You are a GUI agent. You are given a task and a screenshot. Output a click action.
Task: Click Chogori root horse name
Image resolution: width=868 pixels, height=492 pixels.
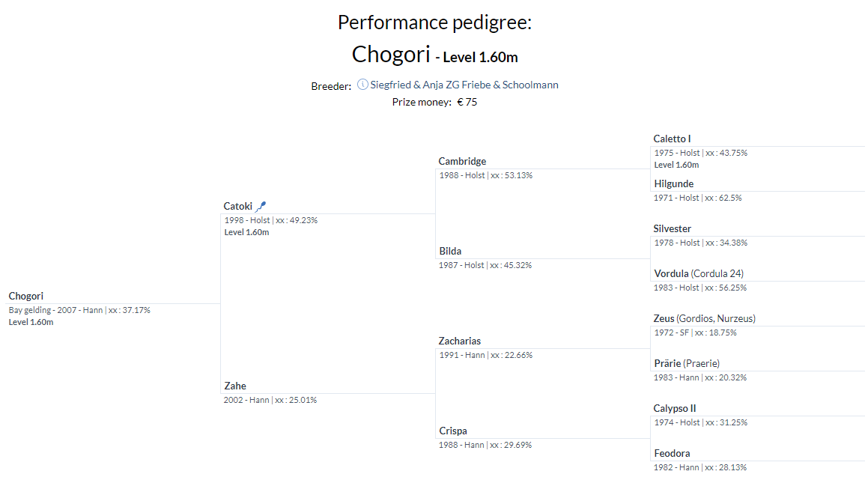26,297
